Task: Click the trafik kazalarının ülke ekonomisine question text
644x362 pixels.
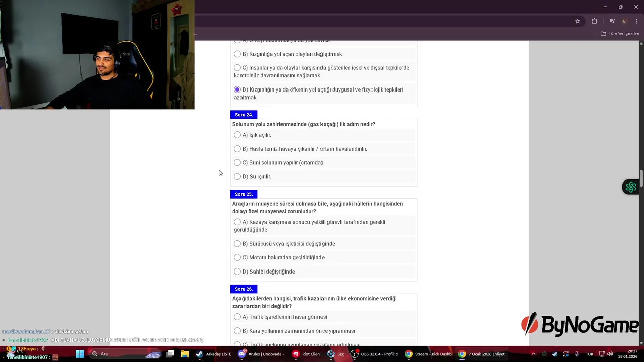Action: [314, 302]
